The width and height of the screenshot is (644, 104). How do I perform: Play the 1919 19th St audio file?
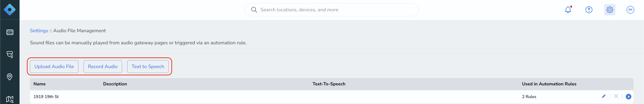(628, 97)
